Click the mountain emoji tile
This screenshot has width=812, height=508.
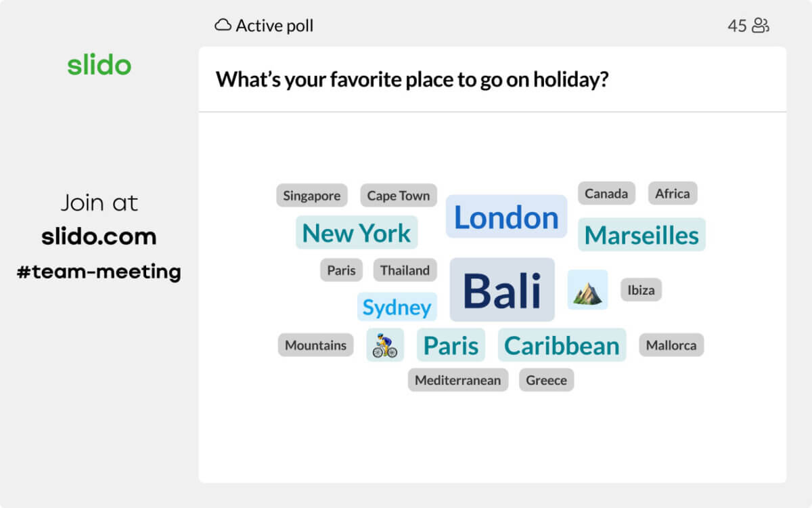[587, 291]
